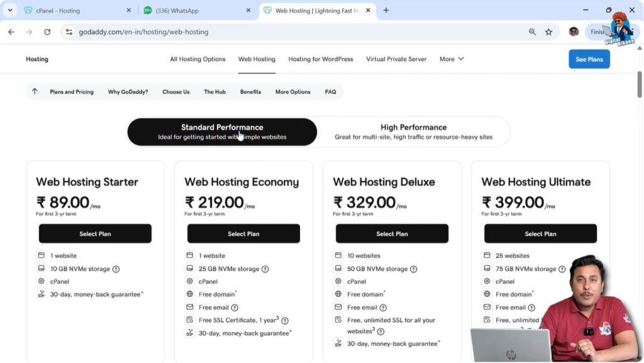Go back to the previous page
The height and width of the screenshot is (363, 644).
(x=11, y=31)
